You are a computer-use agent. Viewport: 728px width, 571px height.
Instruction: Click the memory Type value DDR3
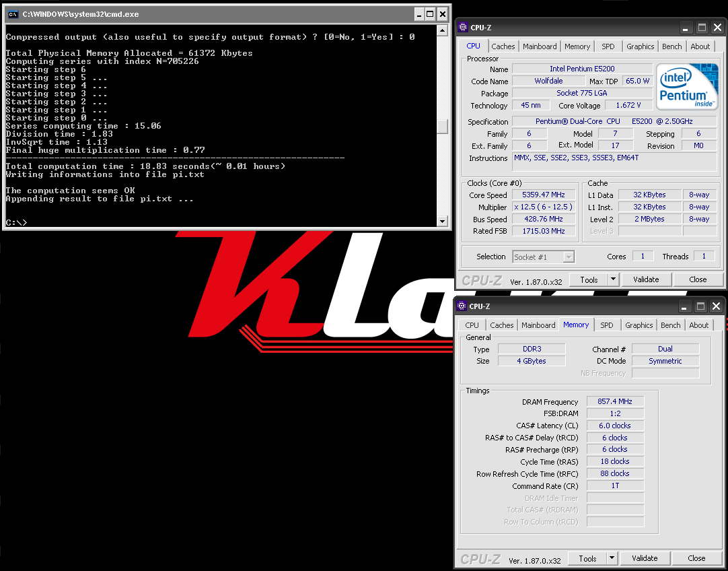pyautogui.click(x=532, y=349)
